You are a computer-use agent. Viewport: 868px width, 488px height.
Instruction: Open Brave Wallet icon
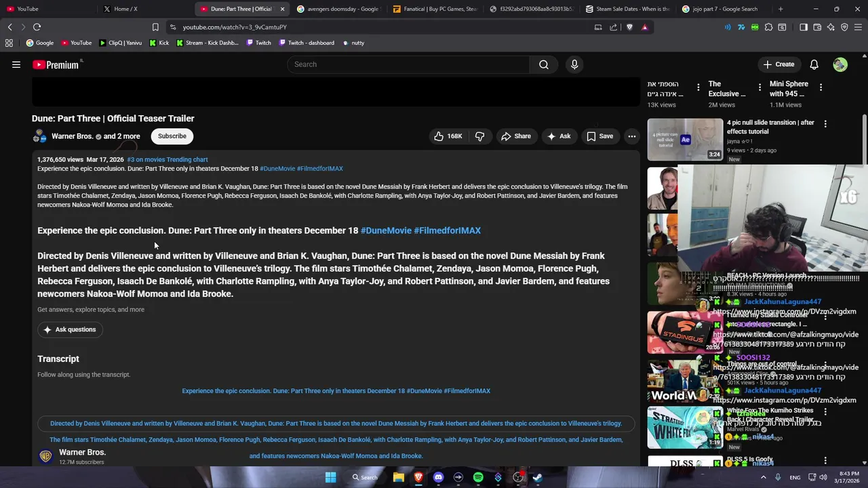click(817, 27)
